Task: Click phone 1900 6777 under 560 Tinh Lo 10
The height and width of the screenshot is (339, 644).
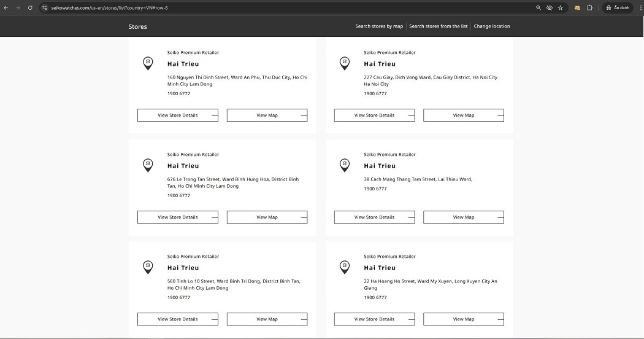Action: pyautogui.click(x=178, y=298)
